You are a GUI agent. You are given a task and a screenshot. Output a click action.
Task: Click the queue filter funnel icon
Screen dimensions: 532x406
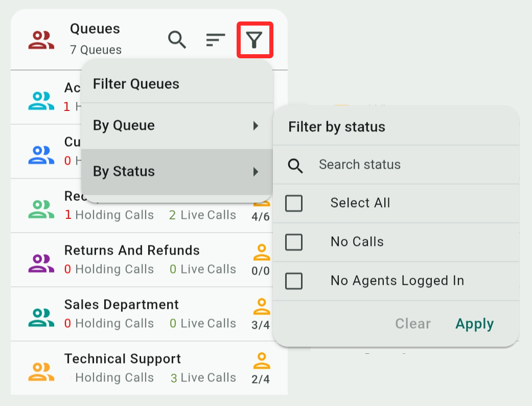[255, 39]
